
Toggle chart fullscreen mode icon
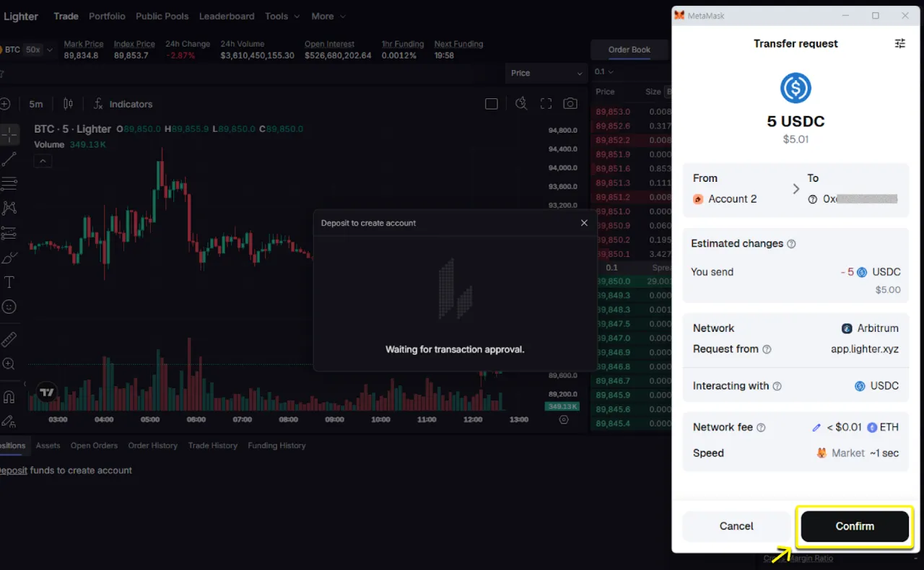[546, 104]
